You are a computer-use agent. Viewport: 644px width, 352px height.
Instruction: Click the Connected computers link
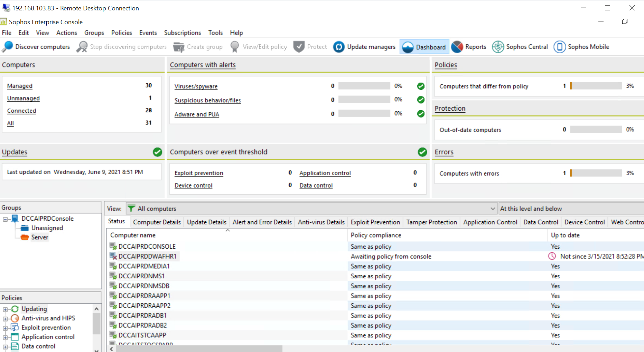click(x=21, y=111)
